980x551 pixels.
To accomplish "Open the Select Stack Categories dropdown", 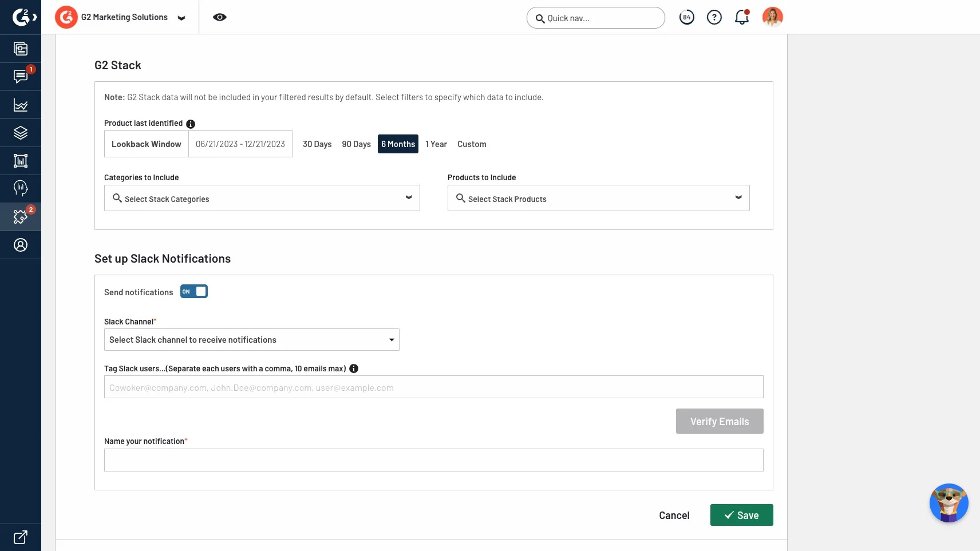I will (x=262, y=198).
